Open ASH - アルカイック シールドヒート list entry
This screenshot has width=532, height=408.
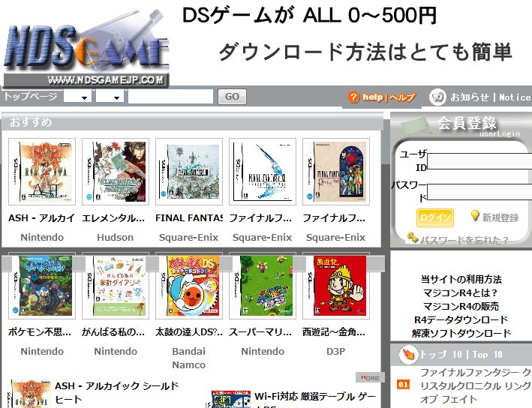tap(117, 393)
